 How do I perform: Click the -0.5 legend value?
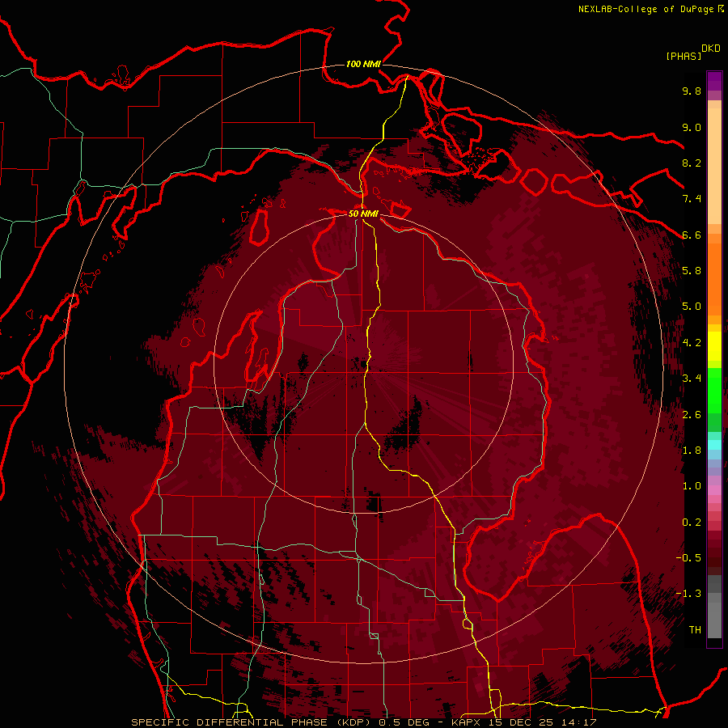(688, 558)
